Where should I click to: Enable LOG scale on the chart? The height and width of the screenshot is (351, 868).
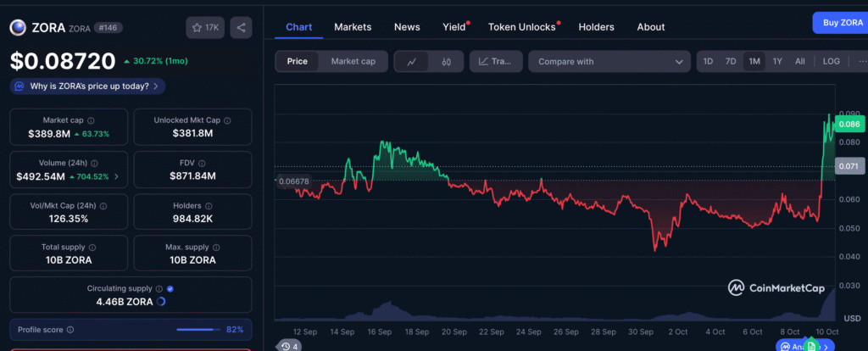coord(831,62)
